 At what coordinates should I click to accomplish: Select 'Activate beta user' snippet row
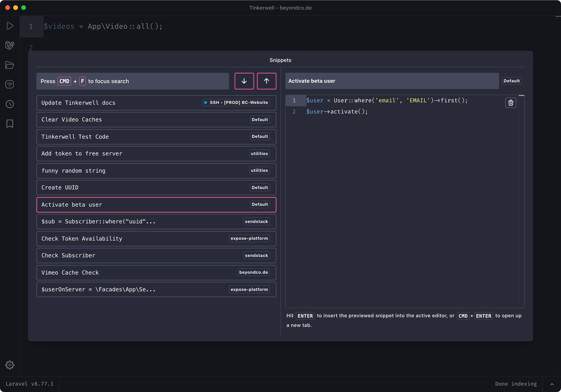[x=156, y=205]
